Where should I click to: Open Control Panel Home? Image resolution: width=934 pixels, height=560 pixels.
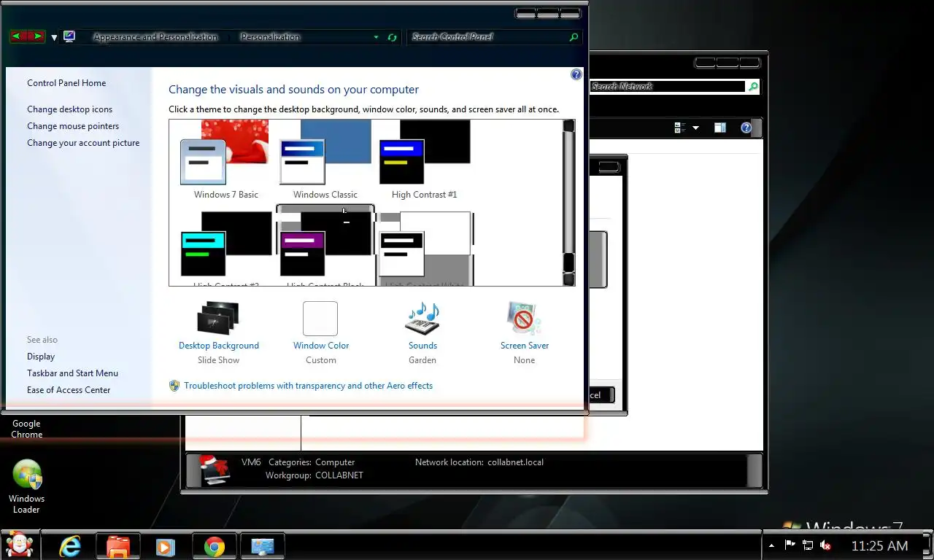66,83
